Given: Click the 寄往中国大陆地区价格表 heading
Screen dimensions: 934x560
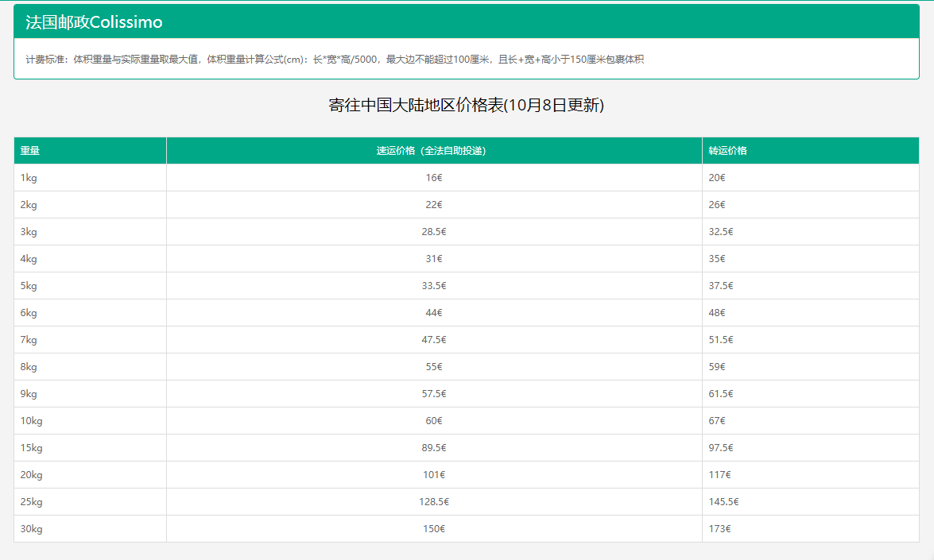Looking at the screenshot, I should tap(467, 105).
